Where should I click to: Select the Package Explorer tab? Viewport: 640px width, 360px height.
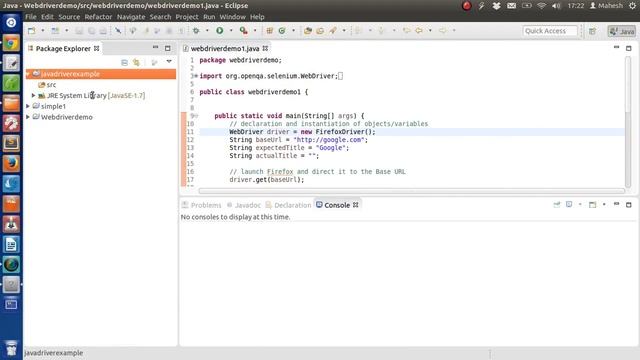pos(63,49)
